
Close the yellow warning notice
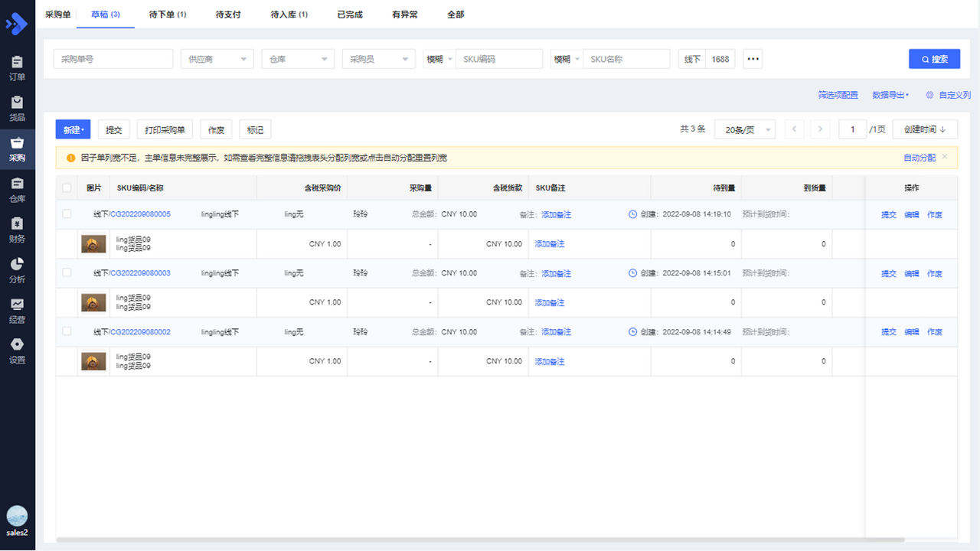click(x=944, y=157)
